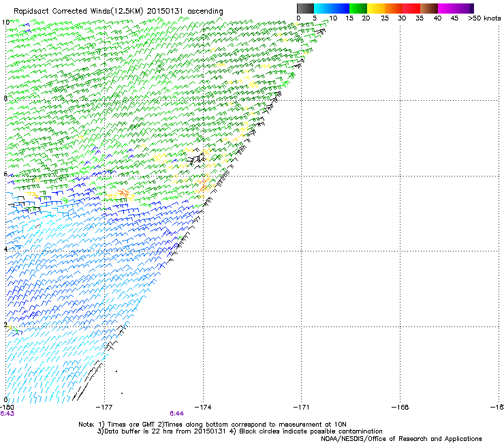The image size is (504, 443).
Task: Click the 'Black circles indicate possible contamination' note
Action: [311, 431]
